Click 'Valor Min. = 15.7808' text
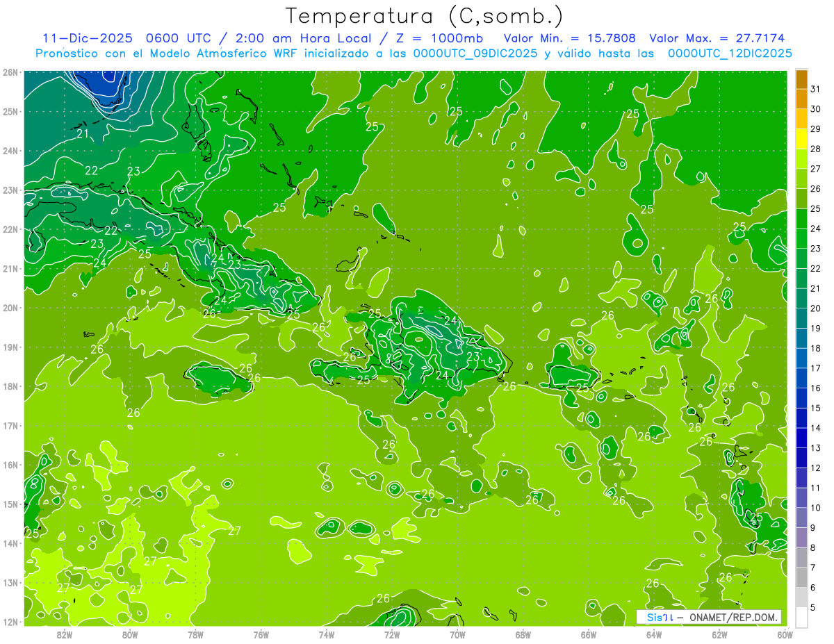834x644 pixels. pyautogui.click(x=569, y=38)
